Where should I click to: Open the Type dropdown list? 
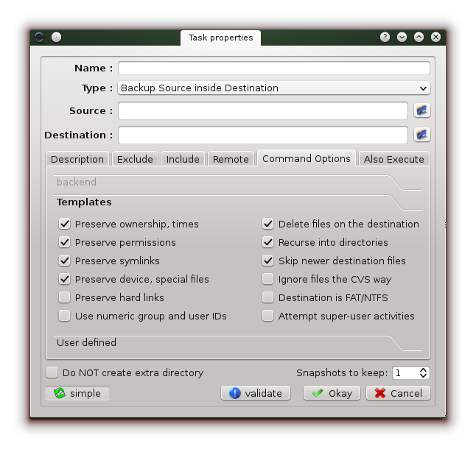tap(273, 88)
